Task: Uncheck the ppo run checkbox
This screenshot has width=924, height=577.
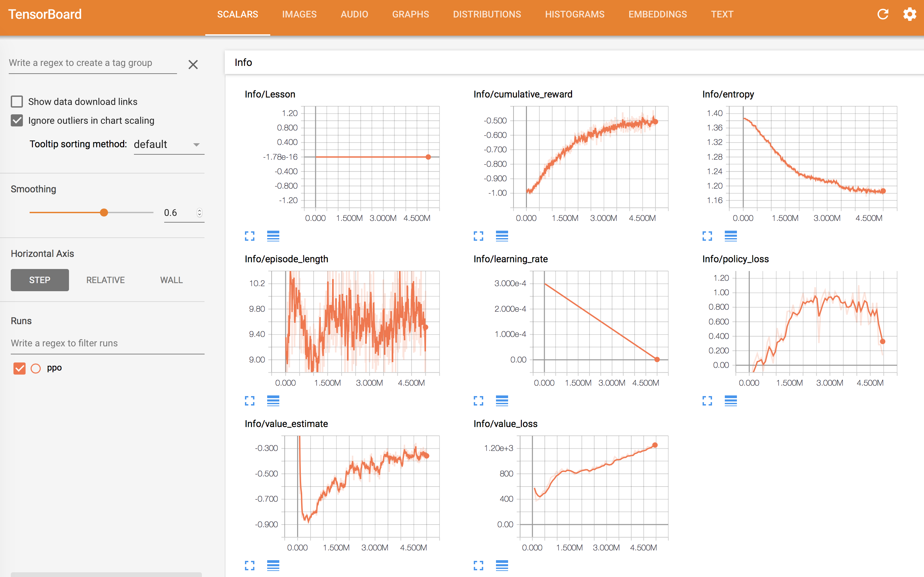Action: click(19, 368)
